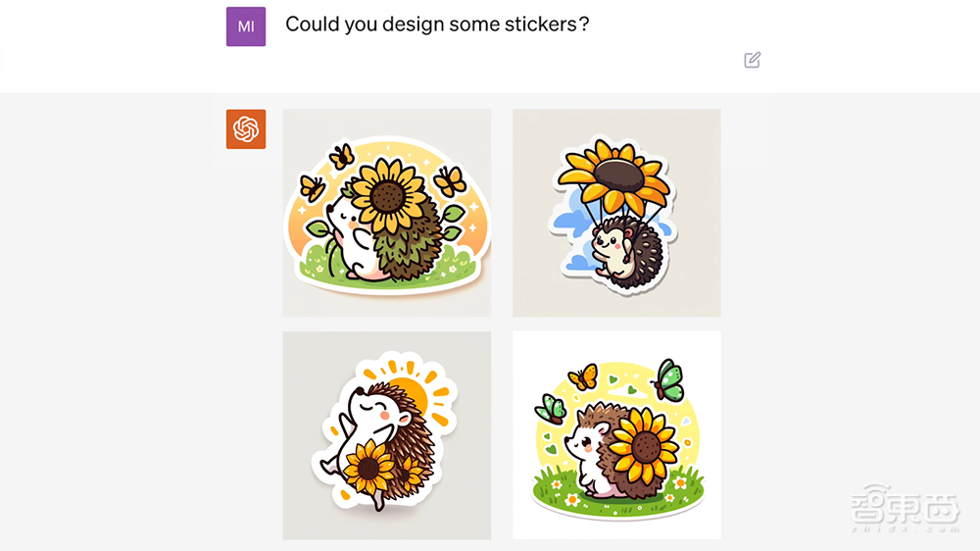This screenshot has height=551, width=980.
Task: Click the orange sun behind the dancing hedgehog
Action: click(x=413, y=395)
